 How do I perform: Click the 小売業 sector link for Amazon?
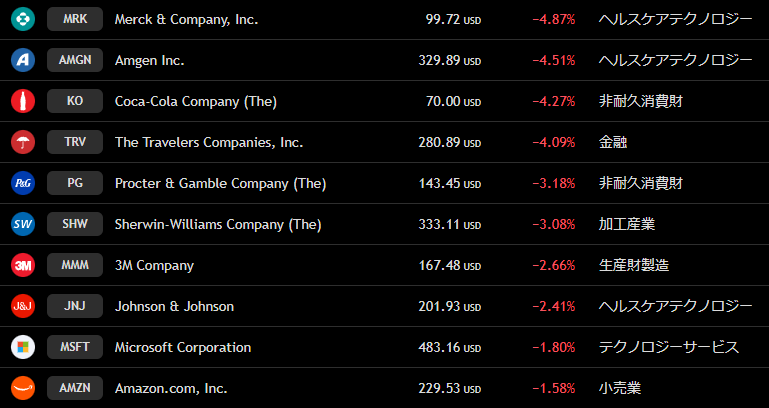620,388
